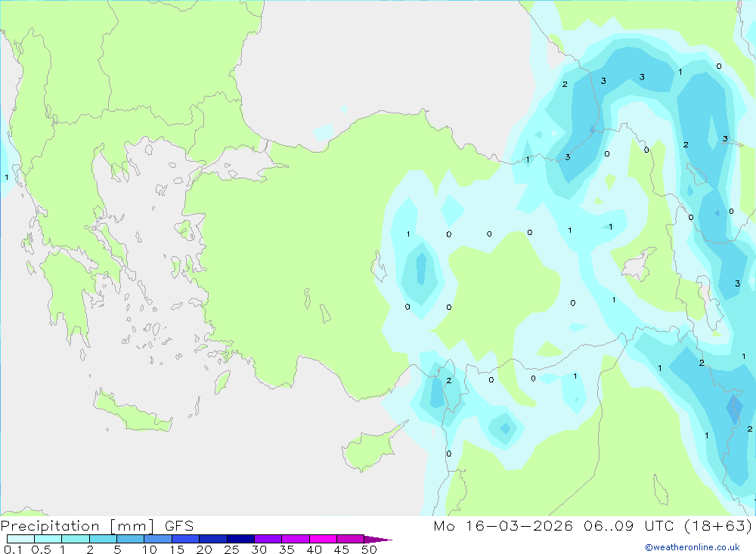Click the legend label '35'
756x554 pixels.
point(287,549)
